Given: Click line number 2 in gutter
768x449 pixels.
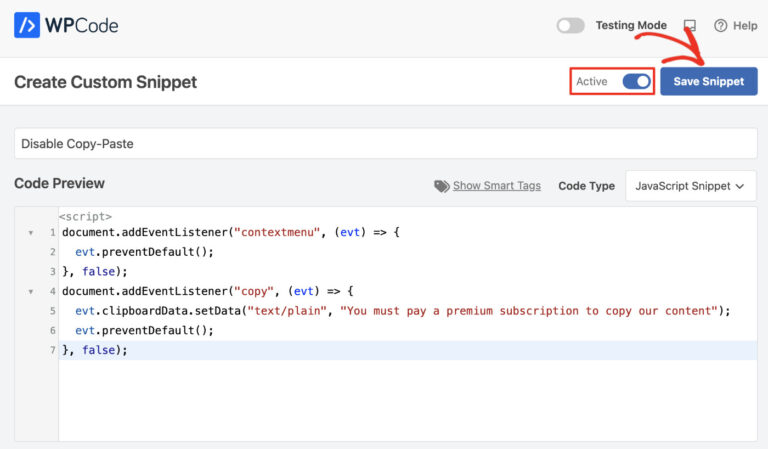Looking at the screenshot, I should coord(52,252).
